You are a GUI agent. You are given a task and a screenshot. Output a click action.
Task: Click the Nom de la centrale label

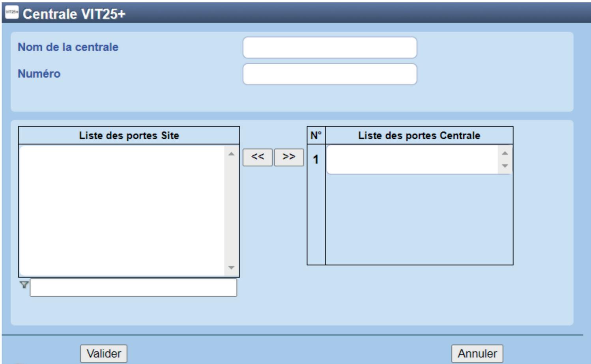click(68, 47)
